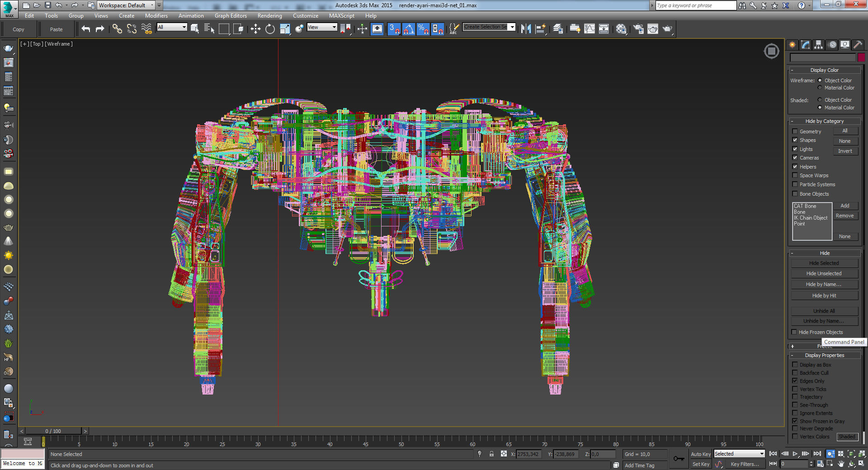Click the Unhide All button

824,311
